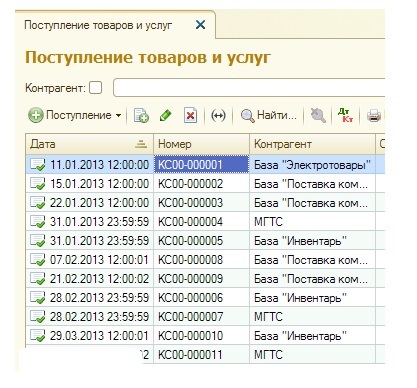Click posted-document icon in row KC00-000002
Screen dimensions: 417x388
coord(37,184)
